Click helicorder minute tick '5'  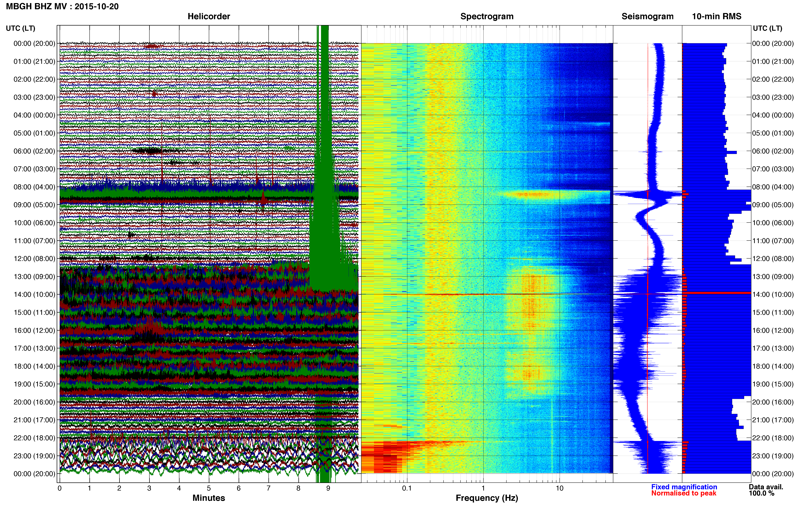[x=209, y=488]
